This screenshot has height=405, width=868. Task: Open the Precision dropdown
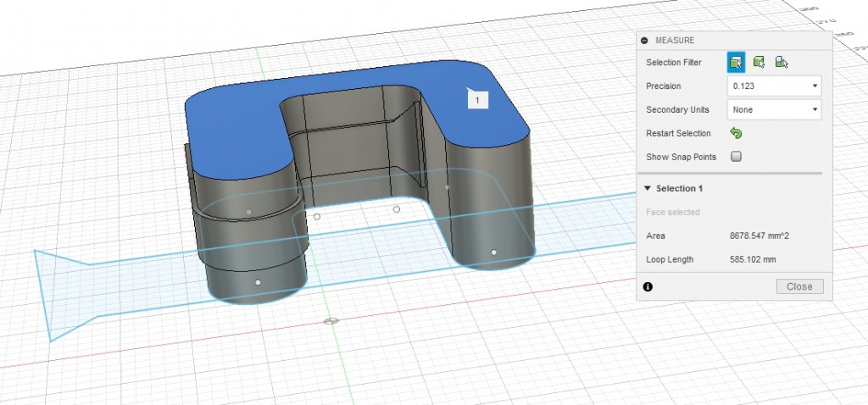(x=774, y=86)
